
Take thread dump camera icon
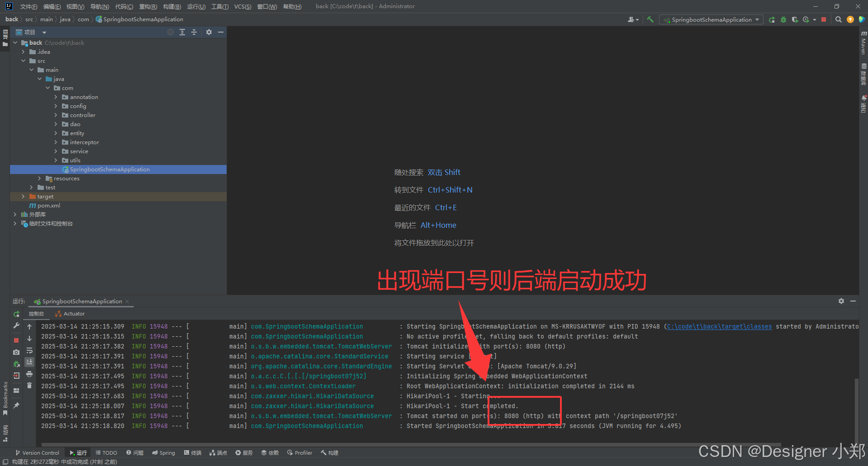point(16,352)
